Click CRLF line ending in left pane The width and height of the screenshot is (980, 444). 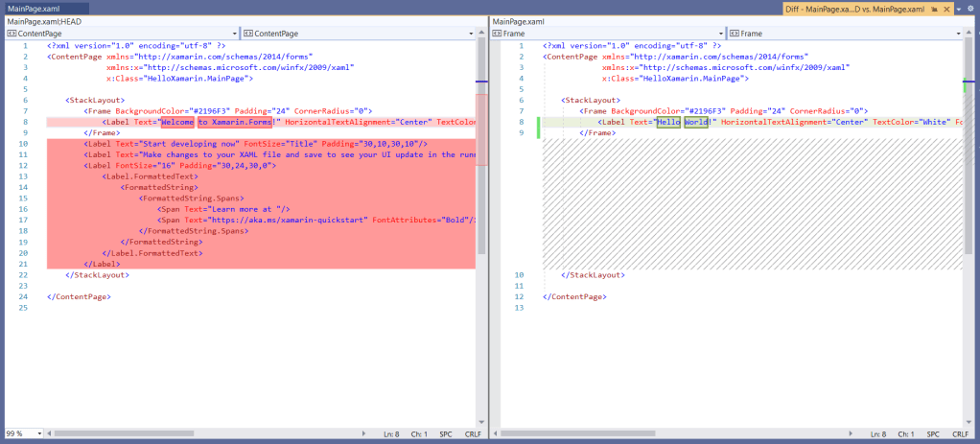(x=473, y=434)
